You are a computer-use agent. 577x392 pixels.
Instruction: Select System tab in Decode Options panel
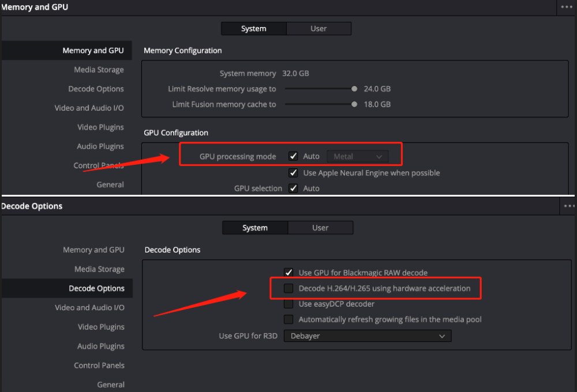coord(255,228)
